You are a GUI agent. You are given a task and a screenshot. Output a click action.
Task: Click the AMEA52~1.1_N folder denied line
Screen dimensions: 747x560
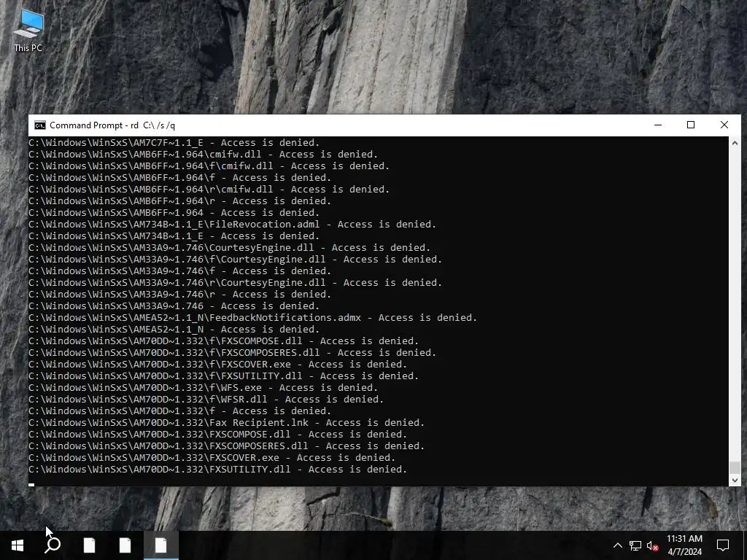pos(174,330)
